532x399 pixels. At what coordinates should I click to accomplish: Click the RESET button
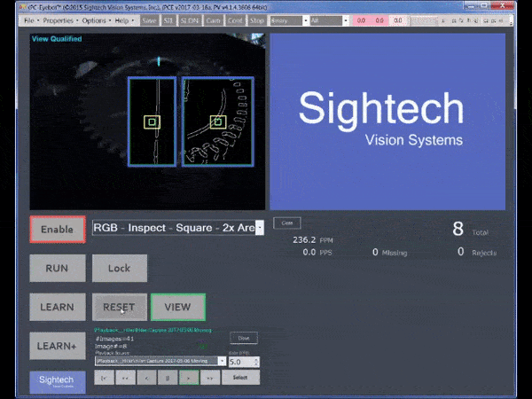120,307
